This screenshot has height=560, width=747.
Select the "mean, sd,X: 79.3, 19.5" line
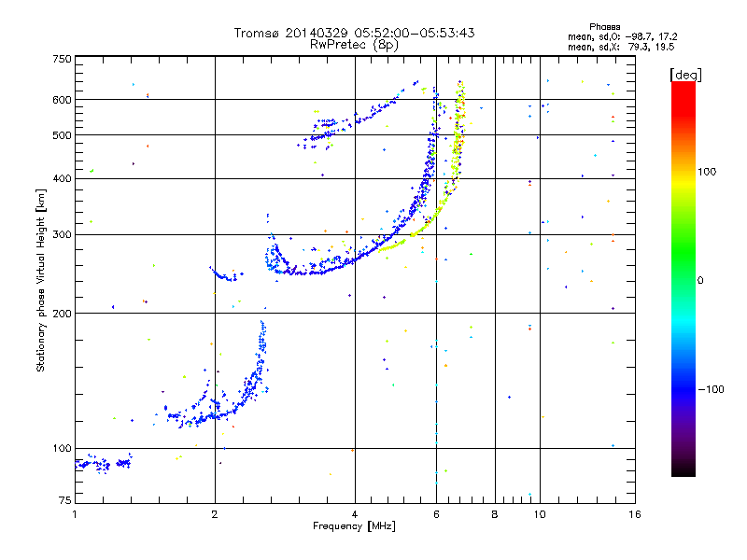tap(621, 47)
